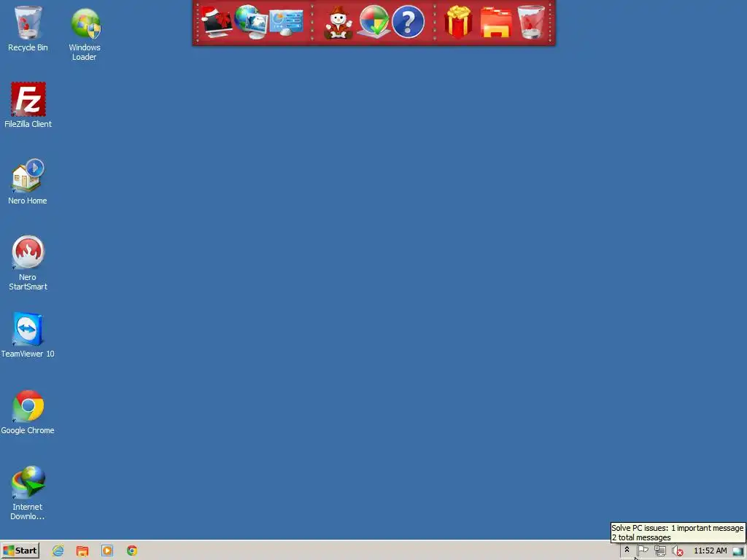Show hidden system tray icons

(627, 550)
